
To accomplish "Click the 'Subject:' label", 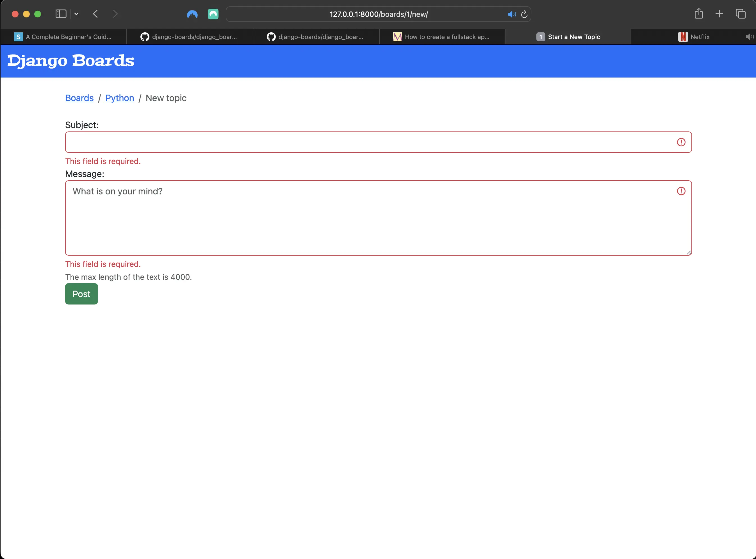I will coord(82,125).
